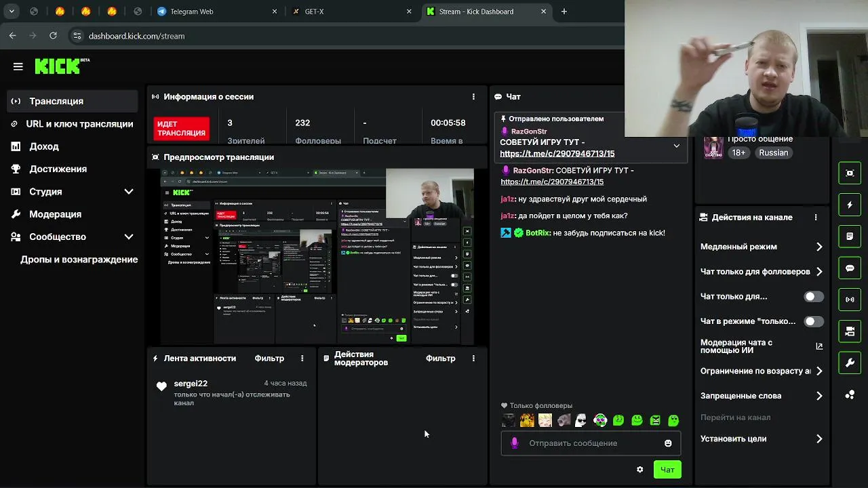Open Запрещенные слова chevron

point(819,396)
